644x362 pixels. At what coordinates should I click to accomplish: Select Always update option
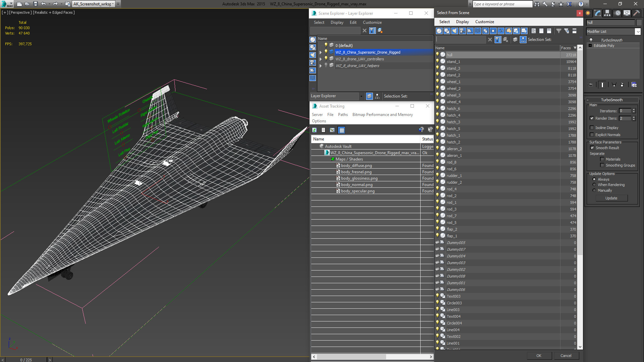(x=594, y=179)
